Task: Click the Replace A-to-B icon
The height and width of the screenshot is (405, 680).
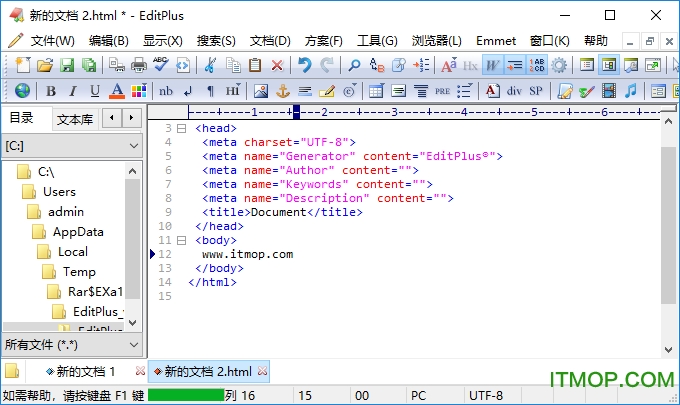Action: click(376, 65)
